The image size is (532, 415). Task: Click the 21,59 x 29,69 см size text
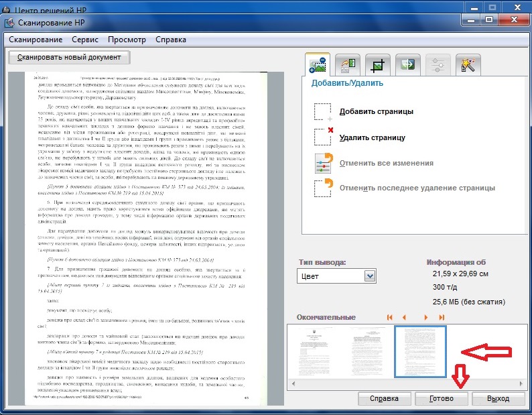pos(460,274)
